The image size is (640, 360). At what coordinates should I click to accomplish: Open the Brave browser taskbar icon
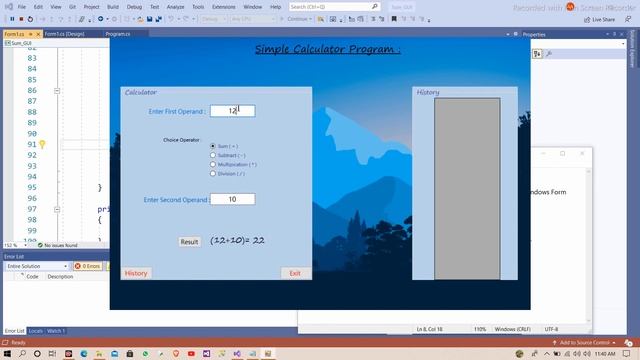[x=176, y=353]
